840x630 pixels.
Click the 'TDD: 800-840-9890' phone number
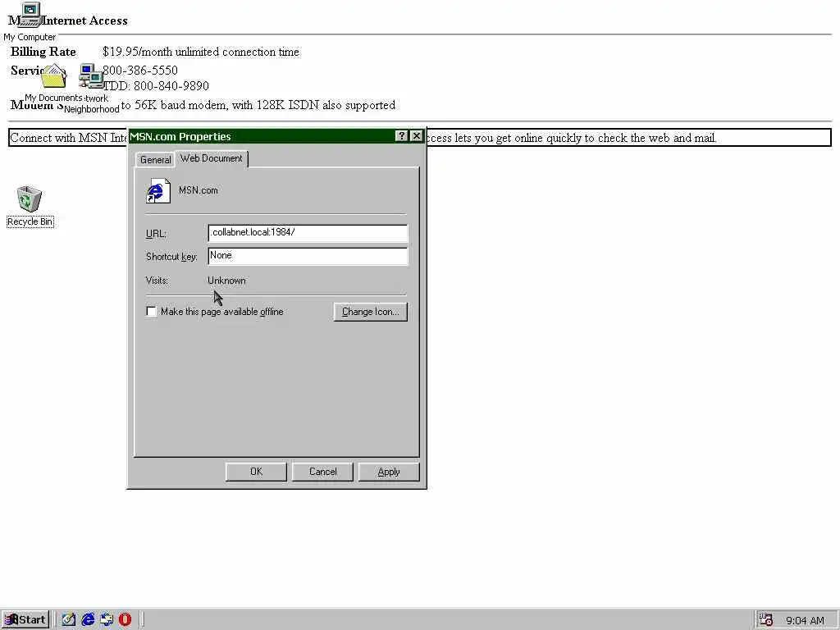pyautogui.click(x=155, y=86)
